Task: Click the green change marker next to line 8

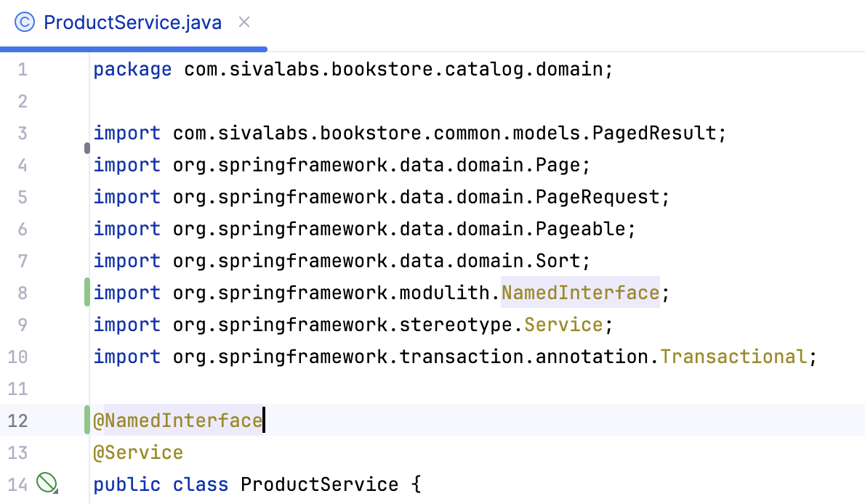Action: (86, 292)
